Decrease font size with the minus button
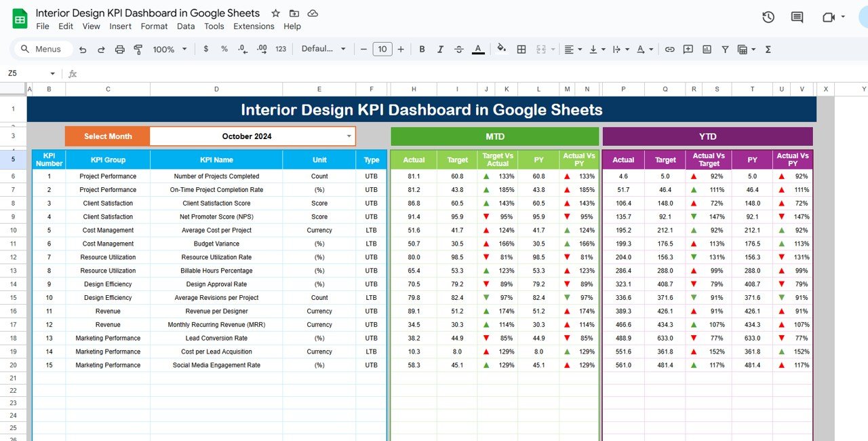 tap(364, 50)
